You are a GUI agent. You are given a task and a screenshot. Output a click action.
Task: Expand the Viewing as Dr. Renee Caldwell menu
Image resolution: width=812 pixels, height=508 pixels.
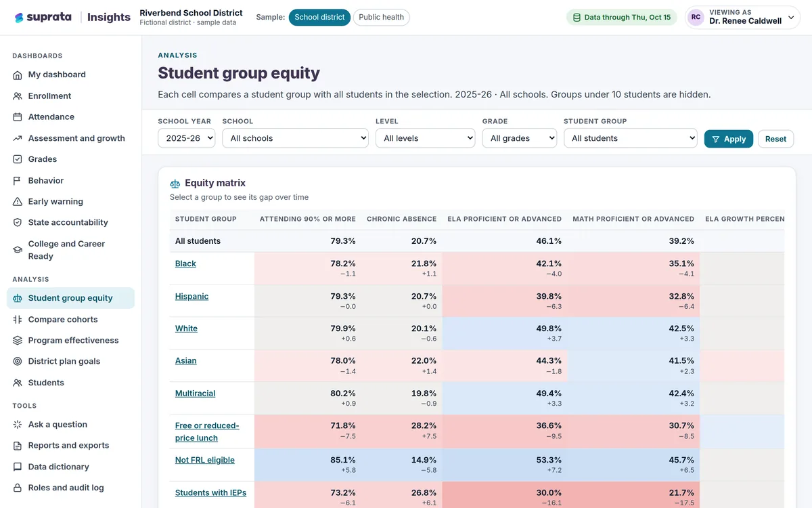pyautogui.click(x=742, y=18)
